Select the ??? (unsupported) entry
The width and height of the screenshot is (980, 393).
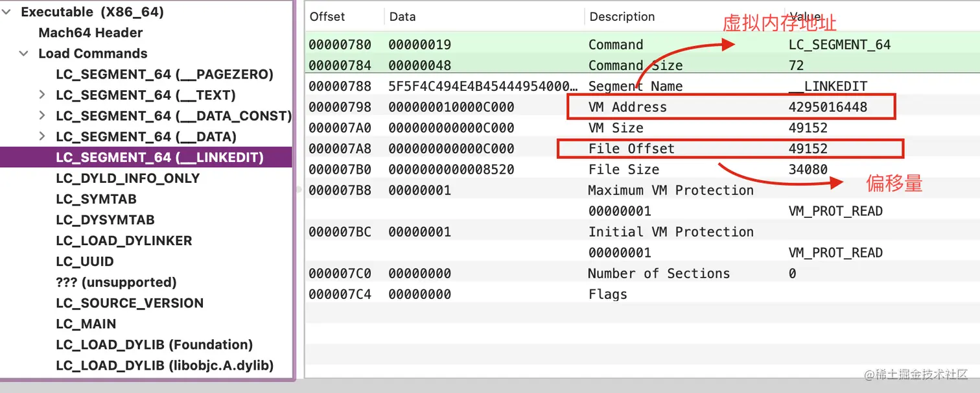pyautogui.click(x=116, y=281)
